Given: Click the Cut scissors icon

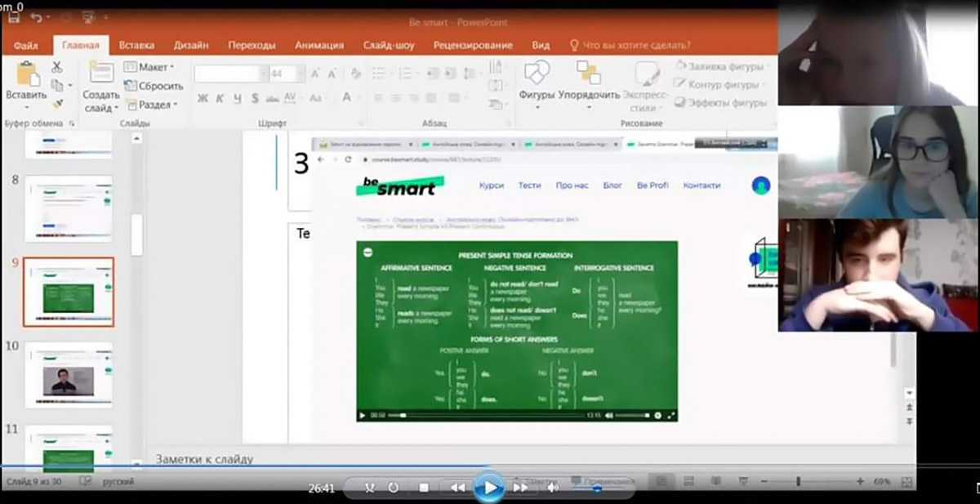Looking at the screenshot, I should [57, 68].
